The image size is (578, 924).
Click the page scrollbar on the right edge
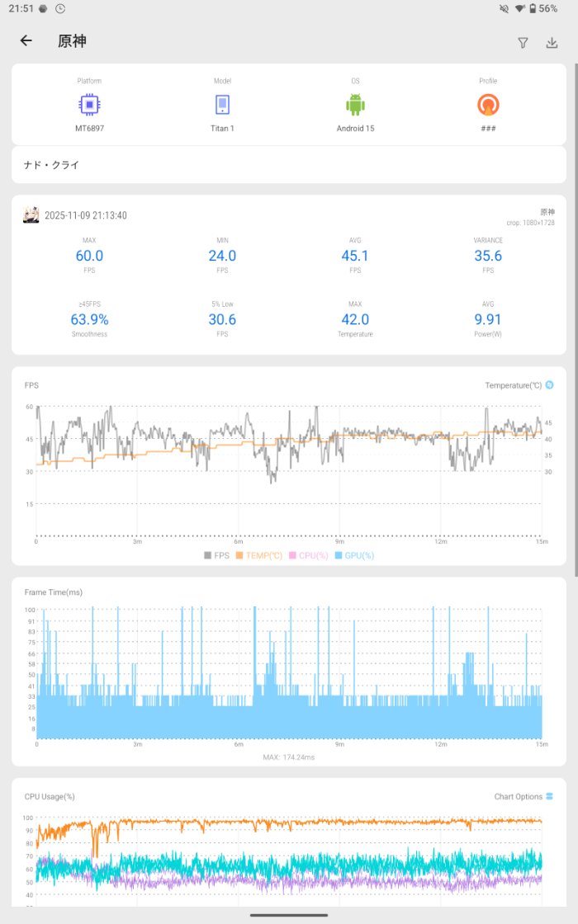[575, 330]
